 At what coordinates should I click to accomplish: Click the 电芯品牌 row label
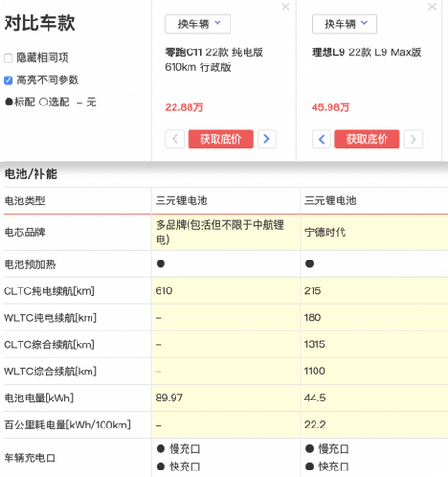(24, 232)
